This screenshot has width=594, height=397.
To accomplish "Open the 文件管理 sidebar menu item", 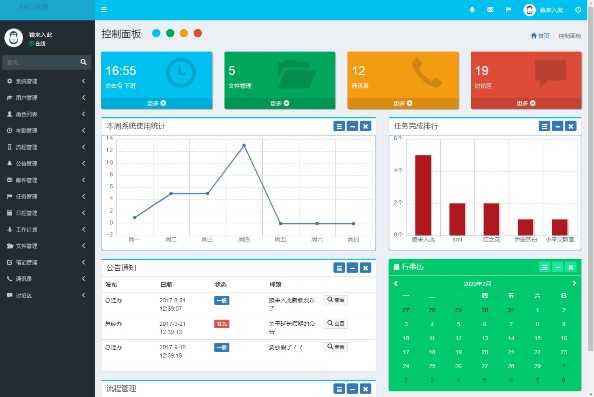I will click(x=47, y=245).
